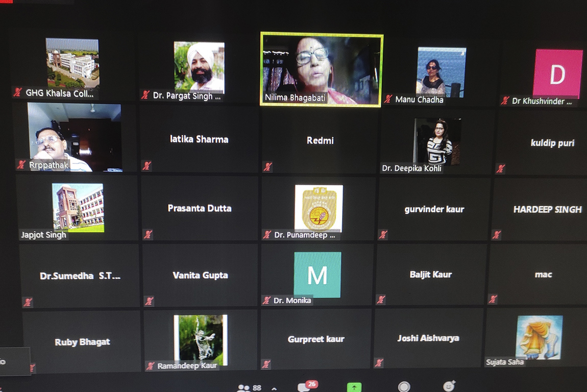Select Nilima Bhagabati's active speaker video
The image size is (587, 392).
321,69
